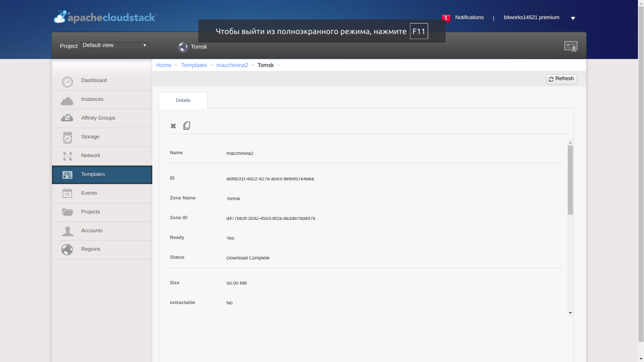Click the template name value macchinina2

pyautogui.click(x=240, y=153)
